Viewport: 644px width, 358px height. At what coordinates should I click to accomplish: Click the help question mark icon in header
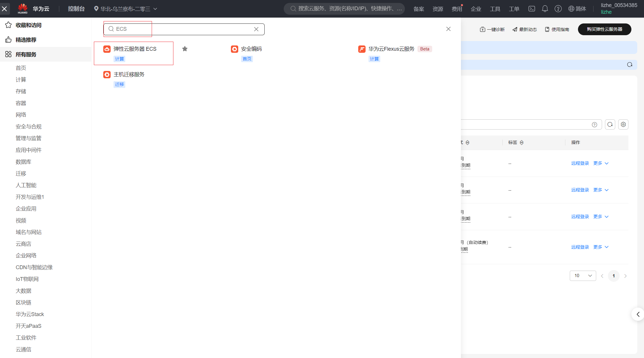pos(558,9)
